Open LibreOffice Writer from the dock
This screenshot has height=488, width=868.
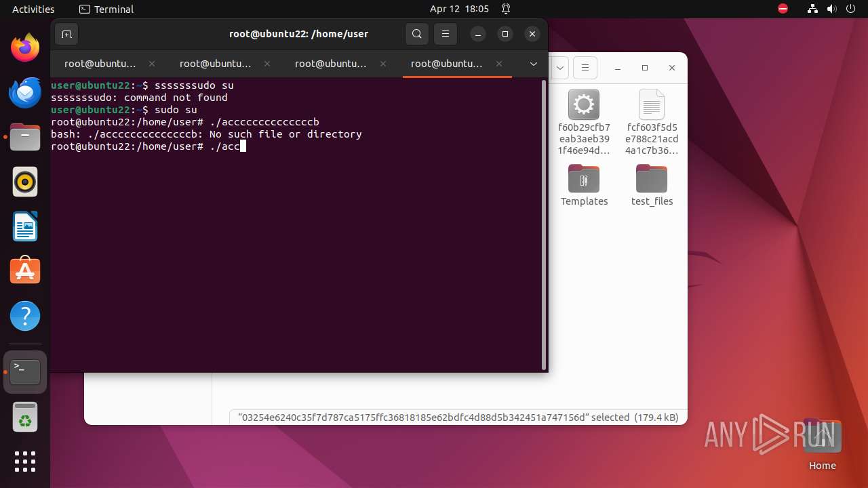[x=25, y=226]
